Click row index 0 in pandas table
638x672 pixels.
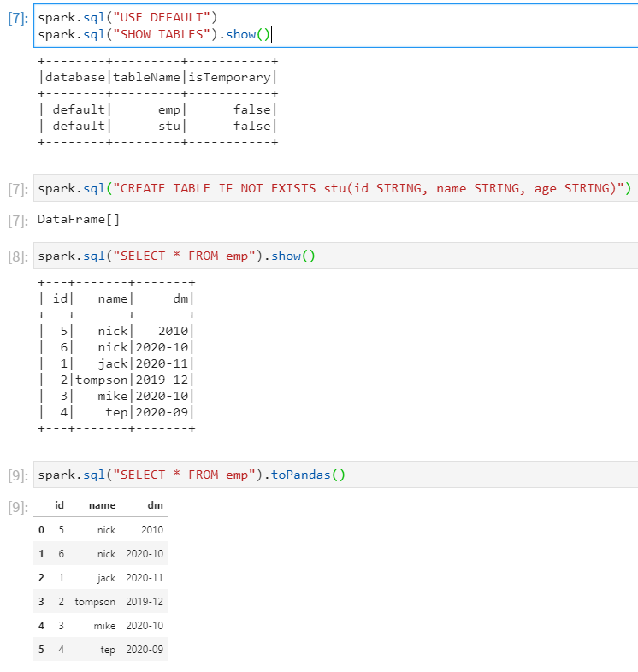coord(41,530)
